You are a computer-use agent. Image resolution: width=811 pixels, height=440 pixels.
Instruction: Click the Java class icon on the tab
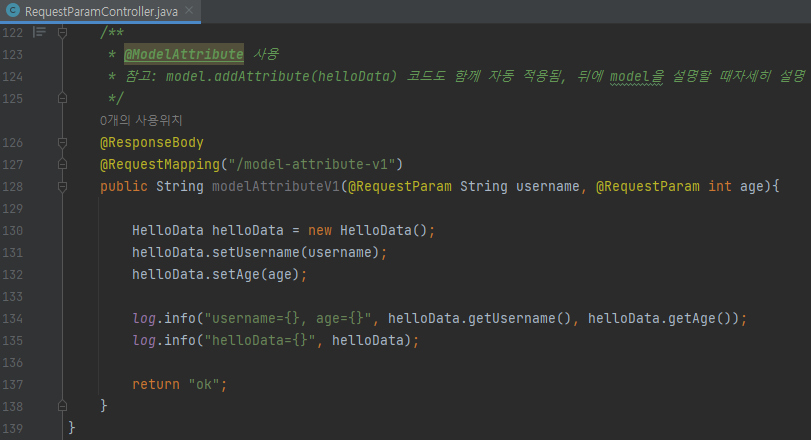tap(12, 11)
